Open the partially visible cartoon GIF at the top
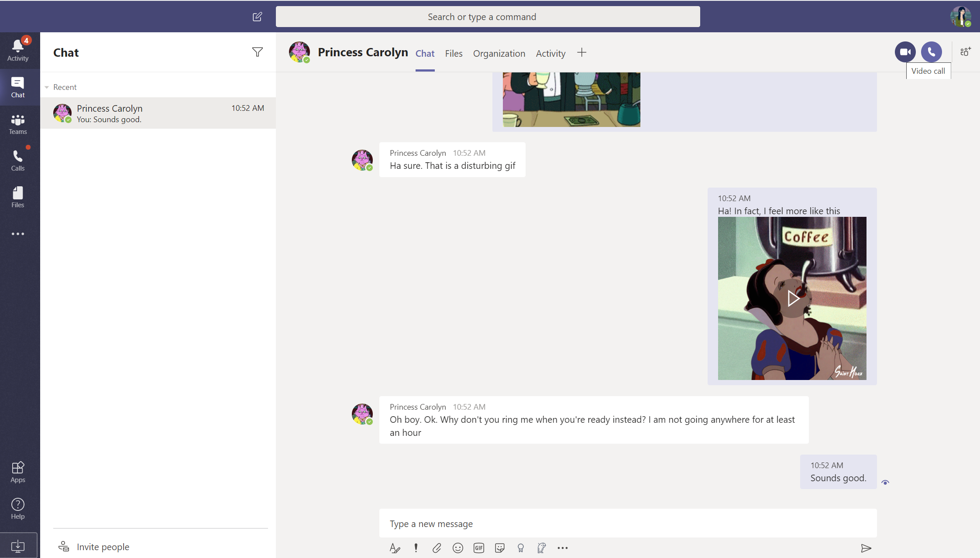 coord(571,99)
